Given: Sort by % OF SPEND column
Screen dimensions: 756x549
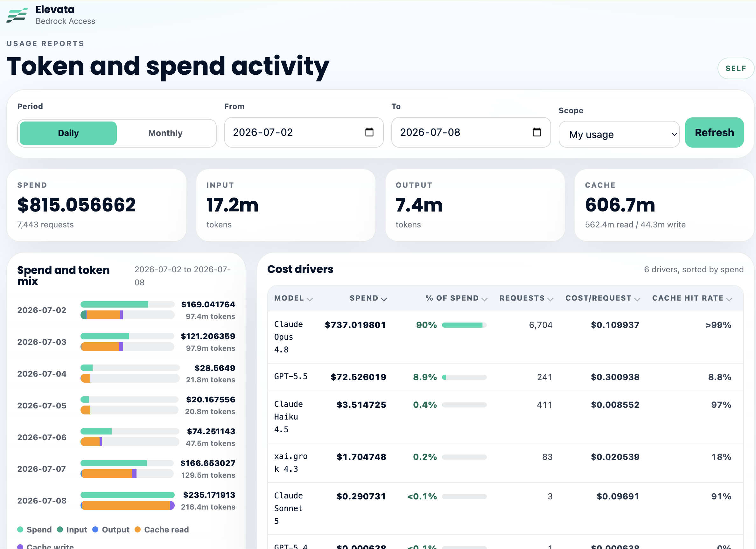Looking at the screenshot, I should point(456,298).
